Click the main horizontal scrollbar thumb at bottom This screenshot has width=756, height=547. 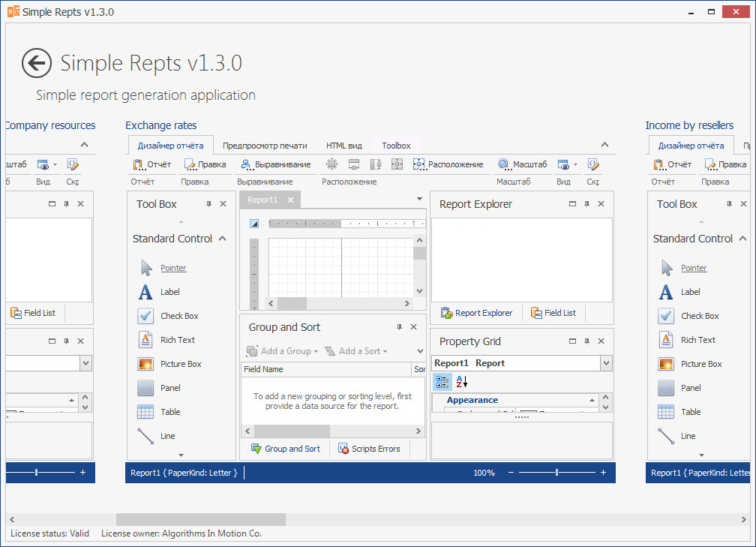click(x=201, y=519)
